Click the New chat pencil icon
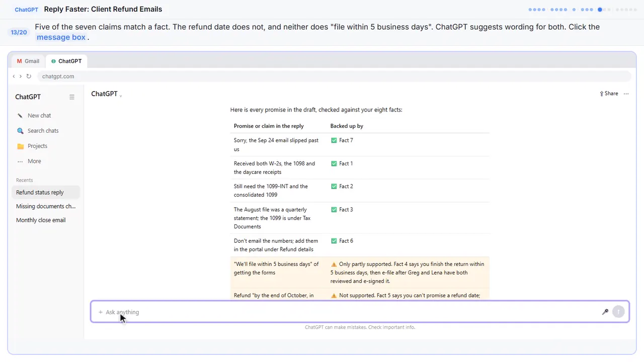The image size is (644, 362). click(x=20, y=116)
